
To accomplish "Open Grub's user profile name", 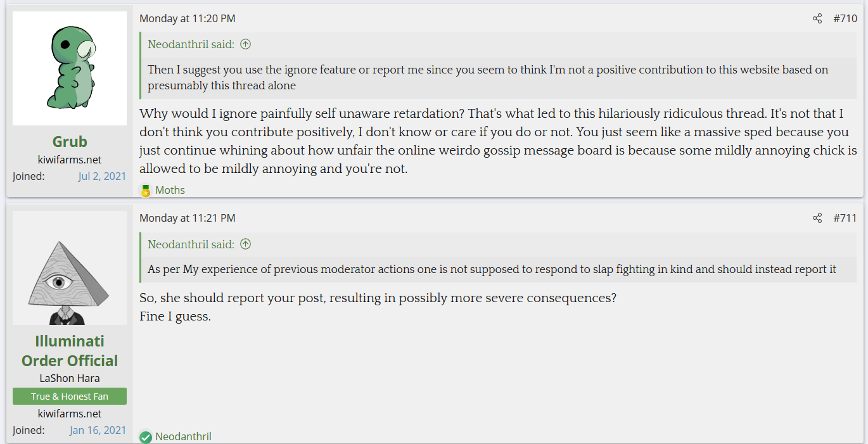I will (70, 141).
